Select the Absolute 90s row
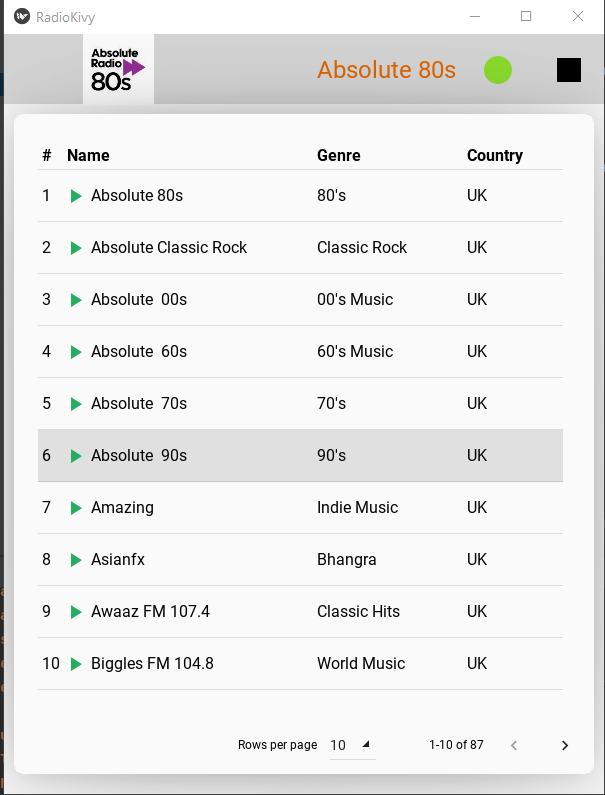605x795 pixels. (300, 456)
